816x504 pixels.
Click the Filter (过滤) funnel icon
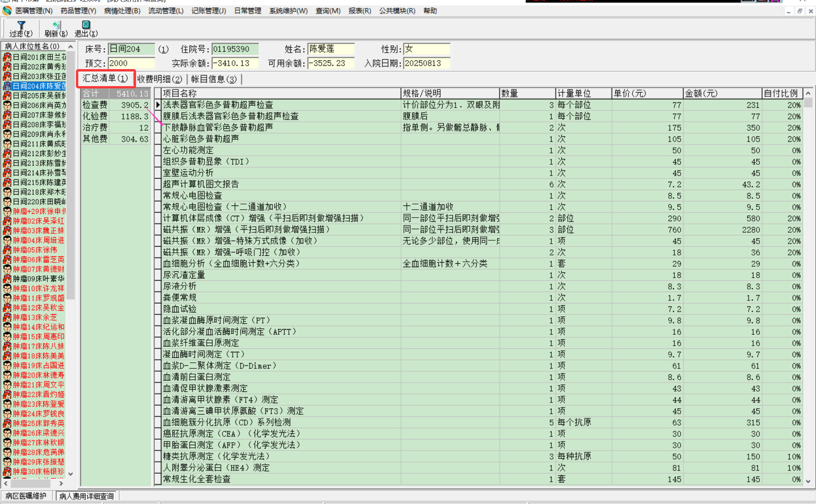pos(21,25)
